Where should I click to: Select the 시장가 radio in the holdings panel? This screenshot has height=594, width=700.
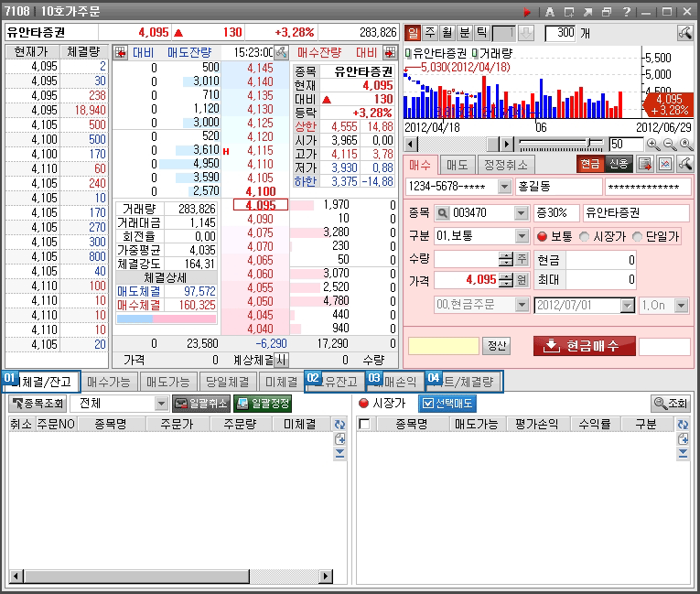click(x=364, y=404)
